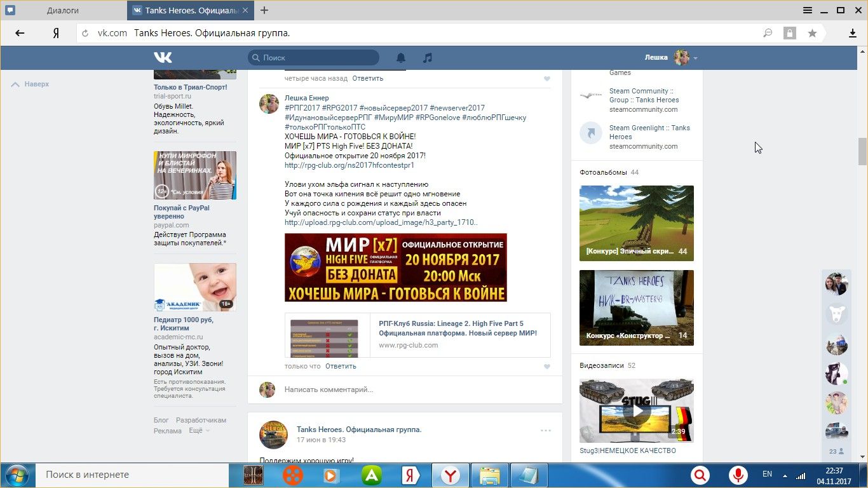The image size is (868, 488).
Task: Click the taskbar Поиск в интернете field
Action: coord(130,475)
